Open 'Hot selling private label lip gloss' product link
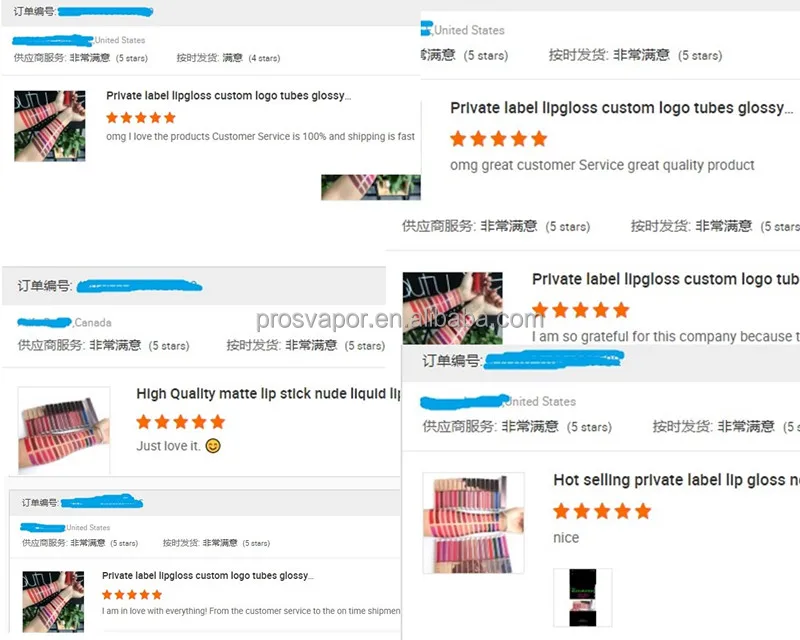 click(677, 480)
